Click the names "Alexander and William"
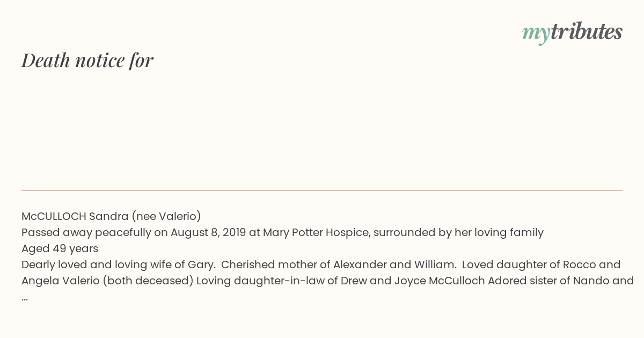The image size is (644, 338). point(394,265)
